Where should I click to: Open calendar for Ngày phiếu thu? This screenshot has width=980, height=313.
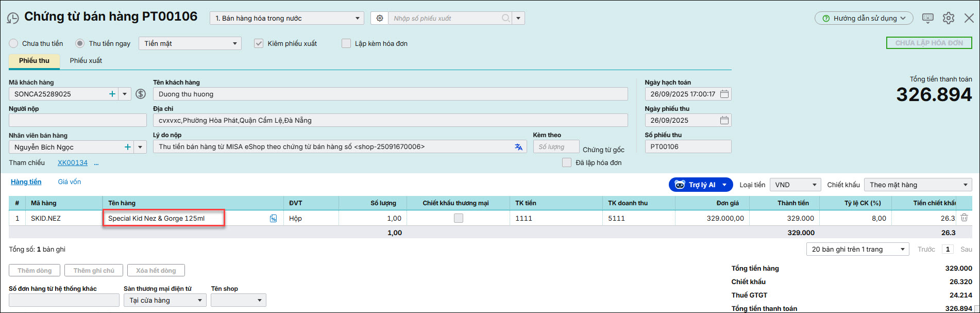click(x=724, y=120)
